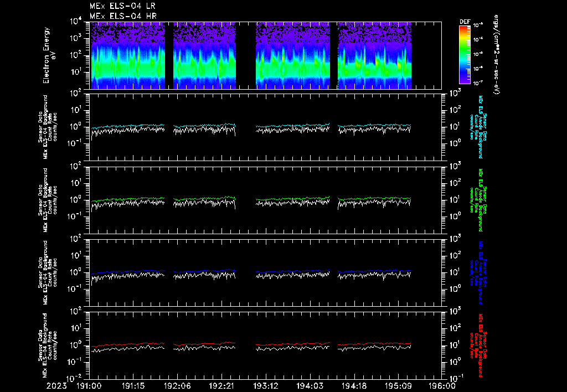567x392 pixels.
Task: Click the electron energy spectrogram panel
Action: click(x=265, y=55)
